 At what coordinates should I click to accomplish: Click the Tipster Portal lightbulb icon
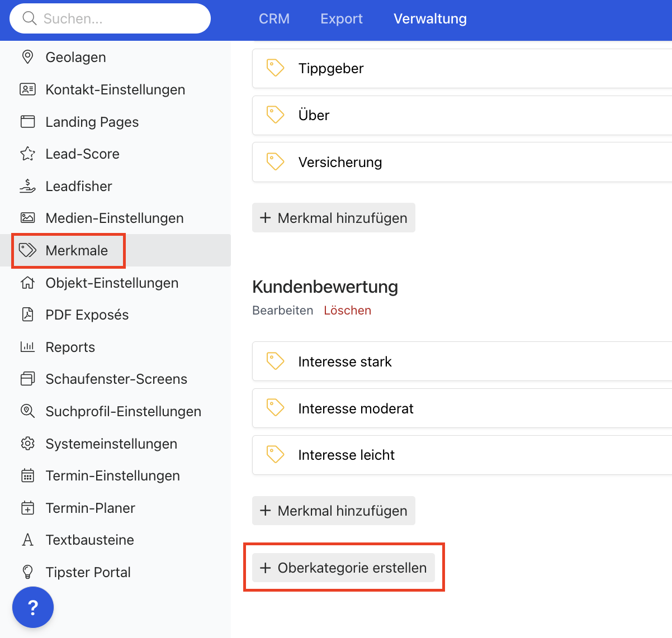click(27, 572)
